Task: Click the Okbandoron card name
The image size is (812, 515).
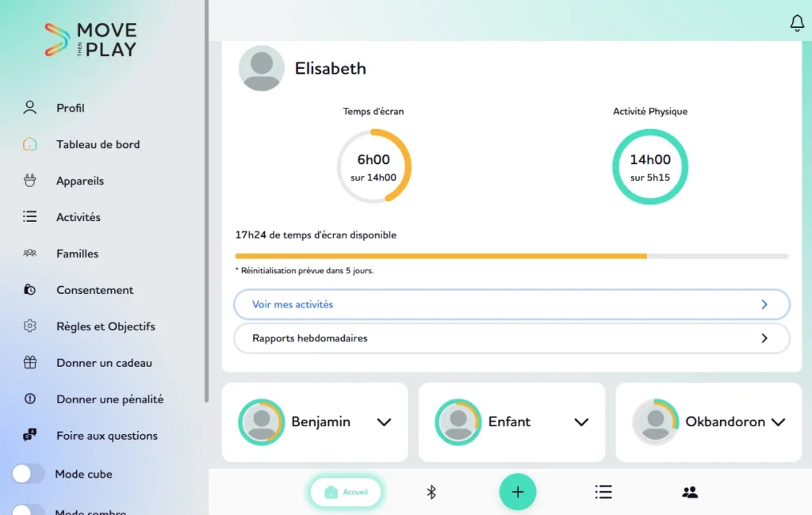Action: click(x=725, y=422)
